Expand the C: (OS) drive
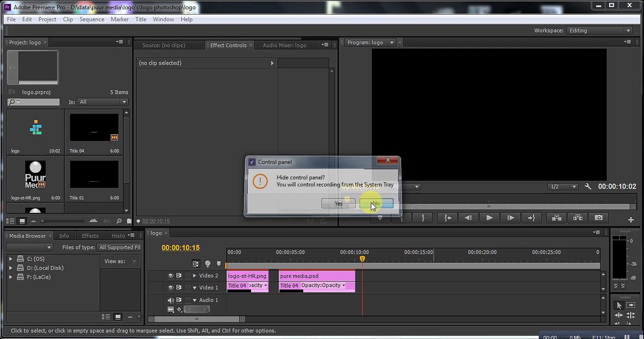 pos(10,259)
